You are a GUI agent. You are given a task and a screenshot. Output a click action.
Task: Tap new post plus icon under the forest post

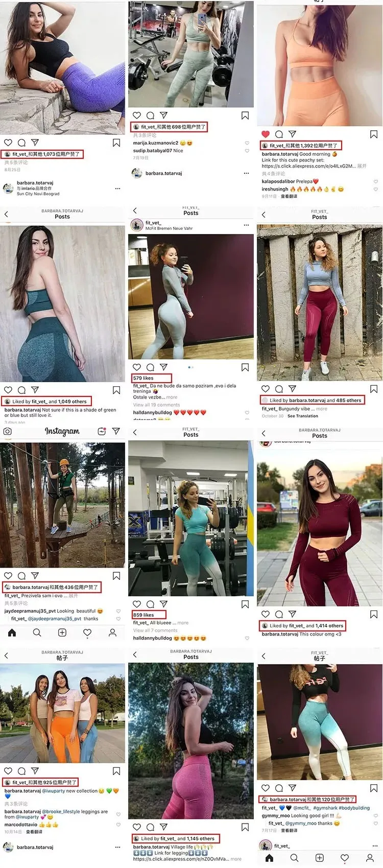coord(62,632)
